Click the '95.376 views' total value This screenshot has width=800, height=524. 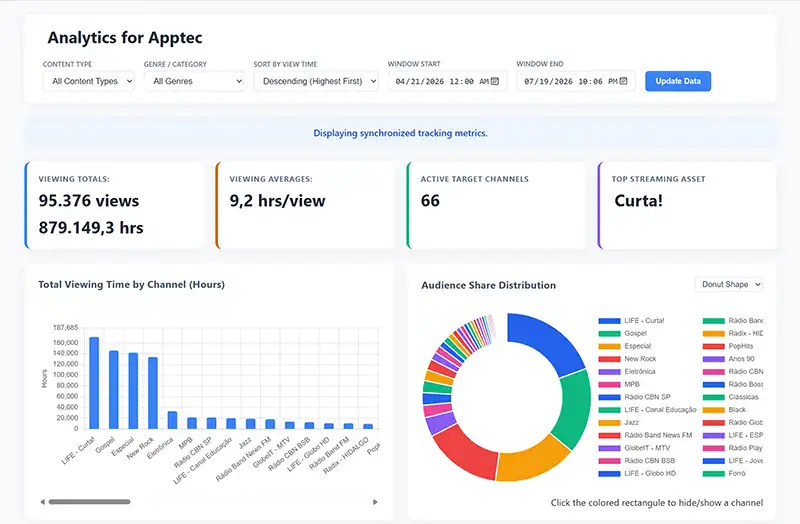tap(89, 201)
